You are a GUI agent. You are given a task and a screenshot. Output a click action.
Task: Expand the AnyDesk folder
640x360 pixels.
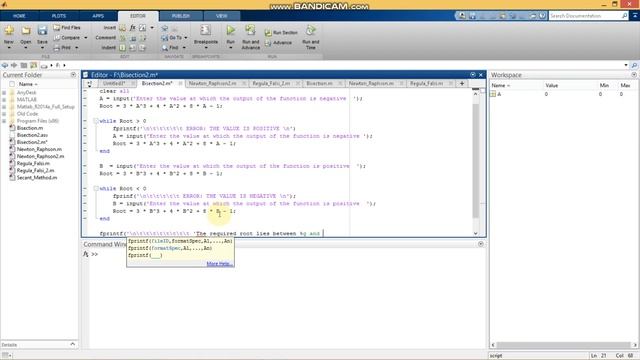coord(4,93)
